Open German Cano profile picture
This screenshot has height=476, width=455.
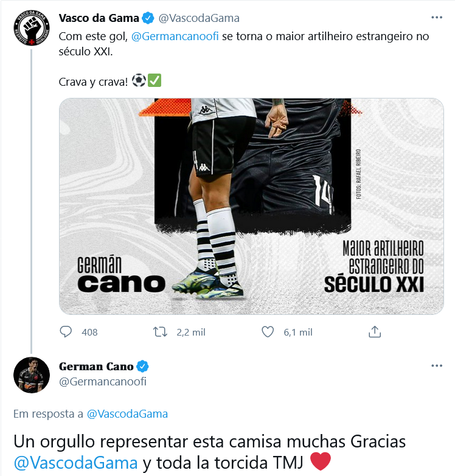(32, 375)
